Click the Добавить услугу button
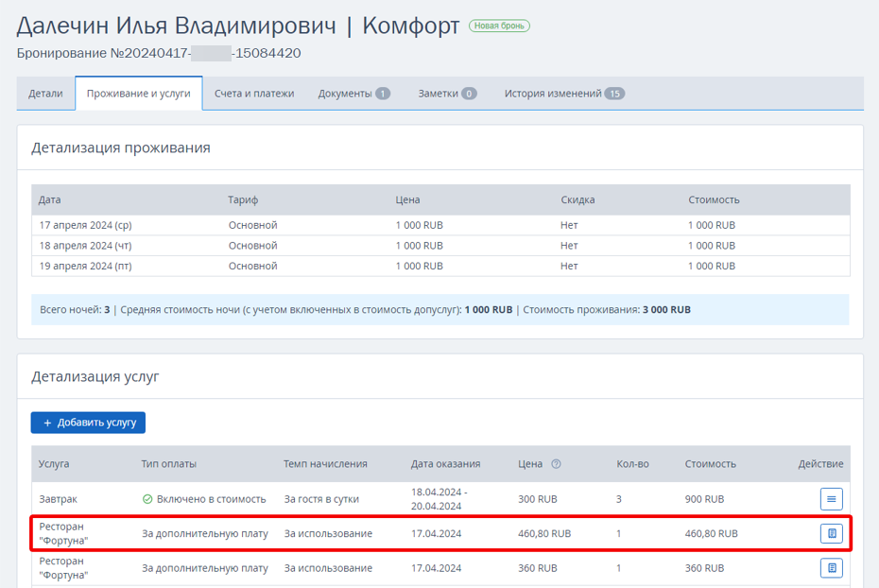Screen dimensions: 879x588 (88, 423)
